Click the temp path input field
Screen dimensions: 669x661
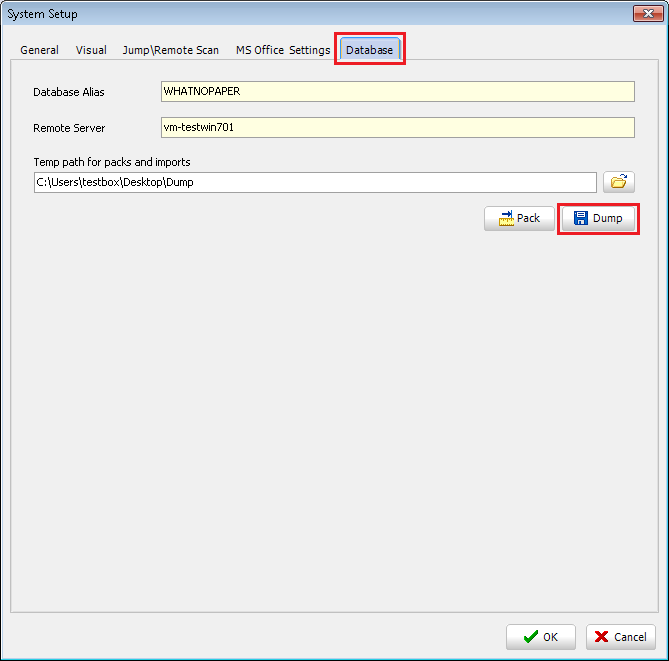coord(315,182)
